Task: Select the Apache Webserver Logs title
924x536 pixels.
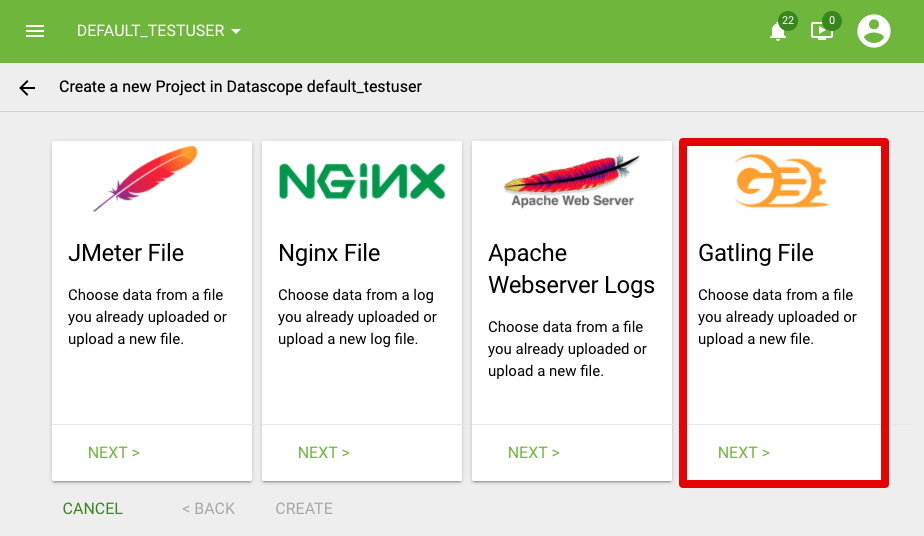Action: point(571,269)
